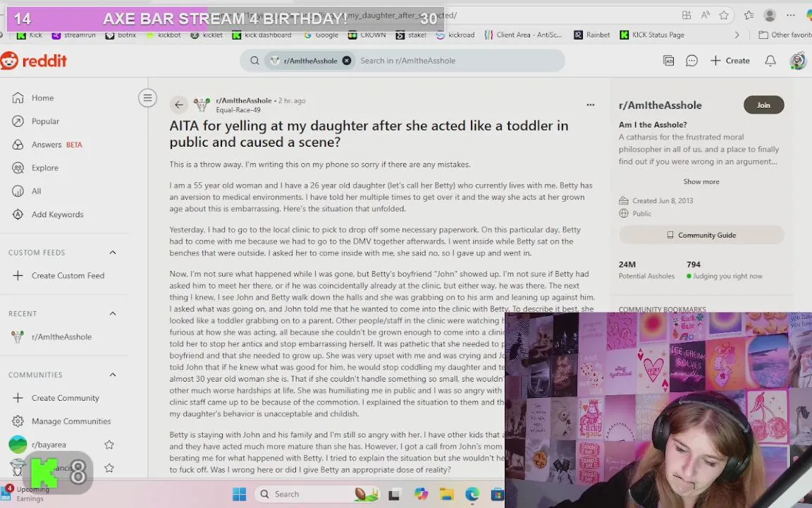Open the Google bookmark
Image resolution: width=812 pixels, height=508 pixels.
pyautogui.click(x=321, y=35)
